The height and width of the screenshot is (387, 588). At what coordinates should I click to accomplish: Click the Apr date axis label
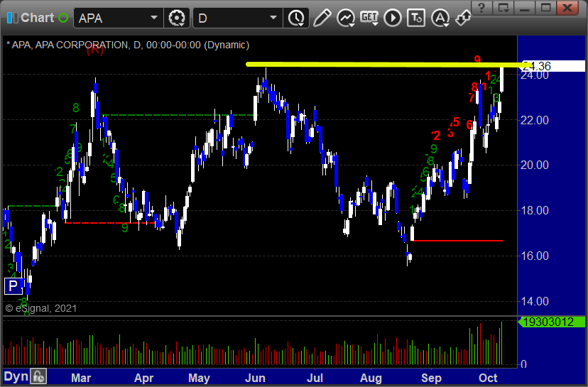coord(144,378)
